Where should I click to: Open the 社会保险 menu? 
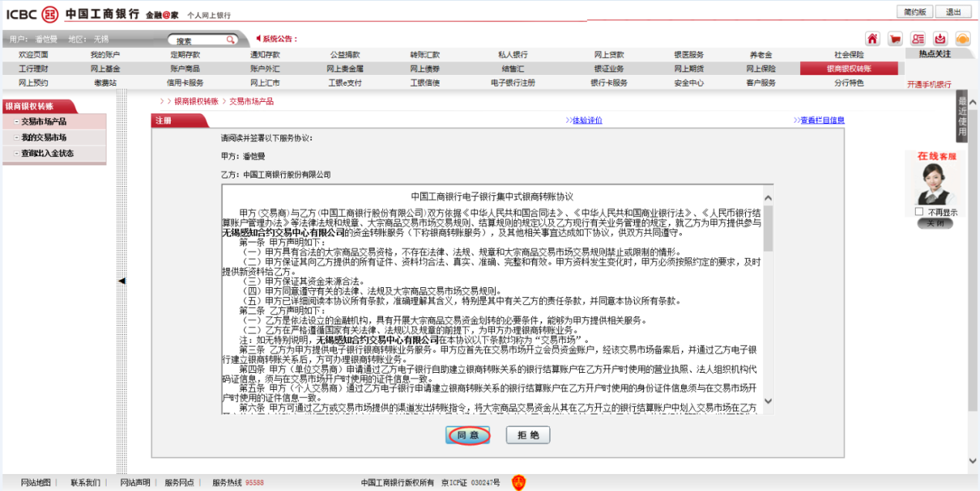click(x=849, y=55)
